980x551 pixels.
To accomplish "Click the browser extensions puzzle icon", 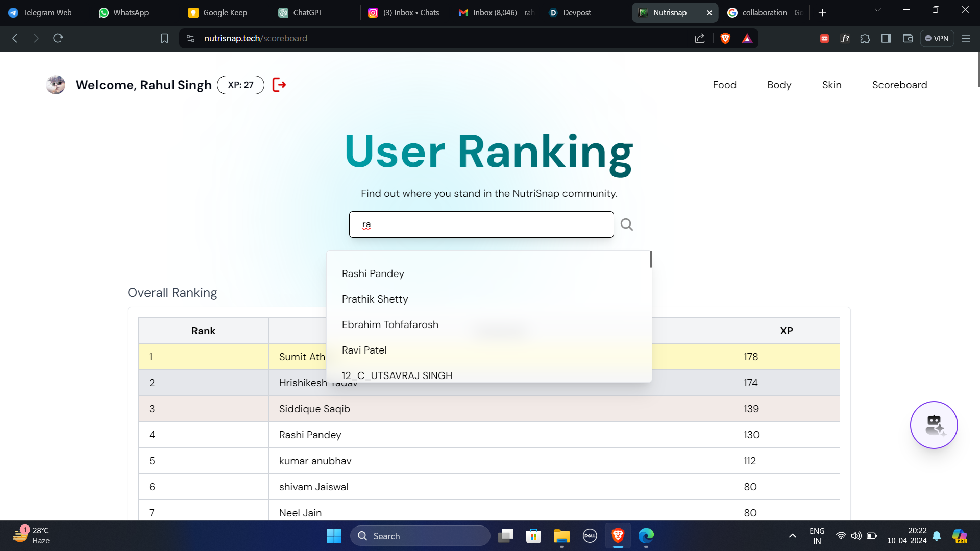I will (865, 38).
